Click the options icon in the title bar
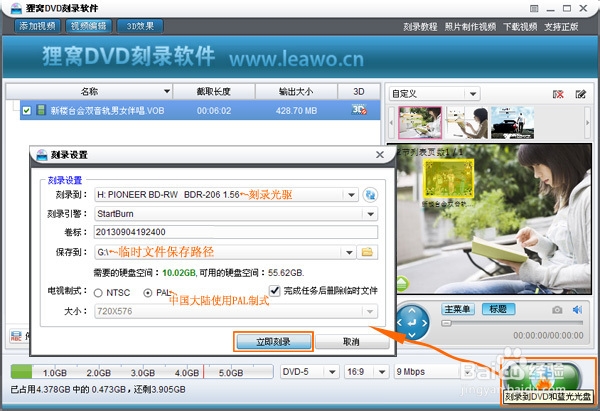The width and height of the screenshot is (600, 411). point(534,8)
